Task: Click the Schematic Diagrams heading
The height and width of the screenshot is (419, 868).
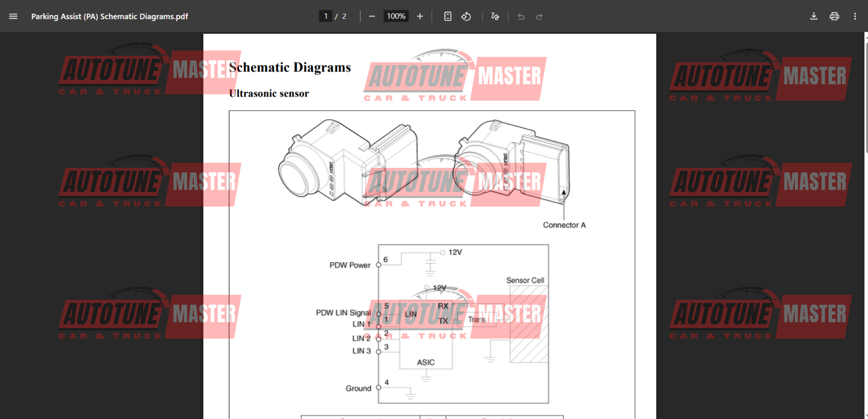Action: [290, 67]
